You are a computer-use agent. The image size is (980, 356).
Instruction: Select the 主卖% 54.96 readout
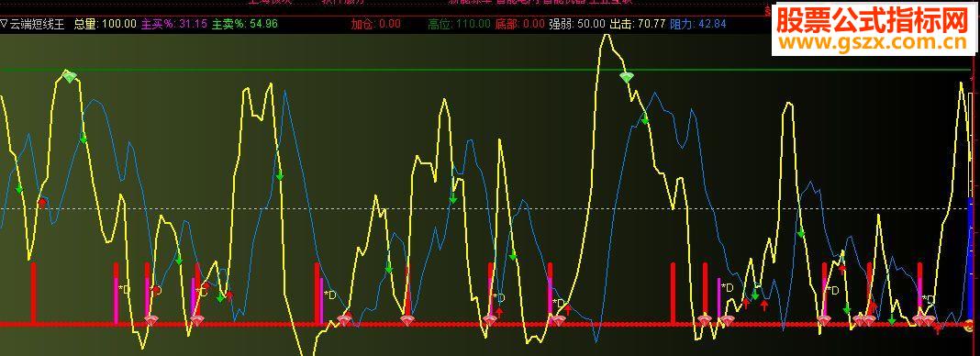pyautogui.click(x=245, y=25)
